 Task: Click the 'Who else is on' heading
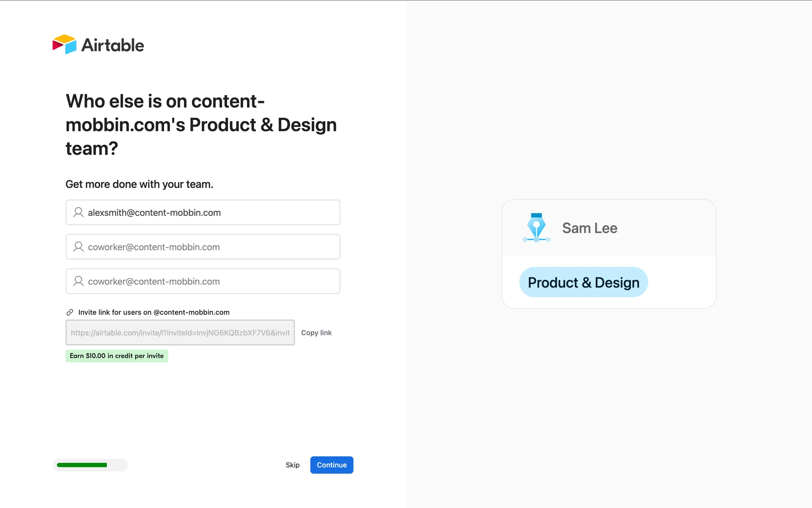point(201,124)
